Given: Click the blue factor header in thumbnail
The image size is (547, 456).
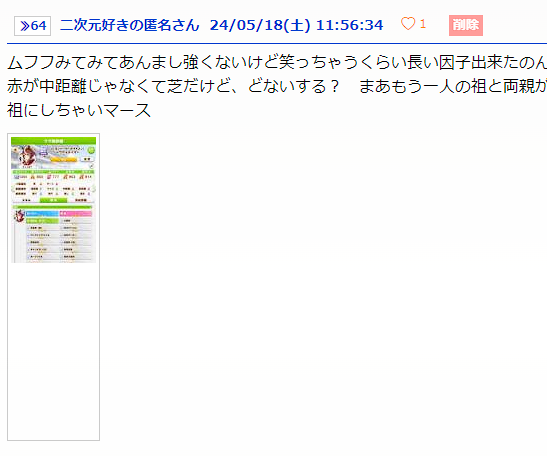Looking at the screenshot, I should click(x=42, y=214).
